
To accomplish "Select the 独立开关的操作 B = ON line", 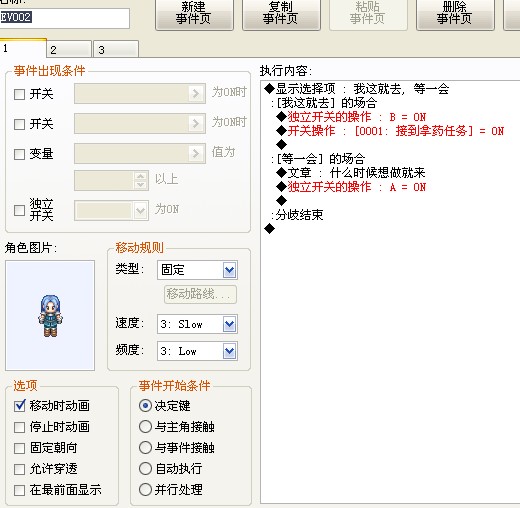I will click(351, 117).
